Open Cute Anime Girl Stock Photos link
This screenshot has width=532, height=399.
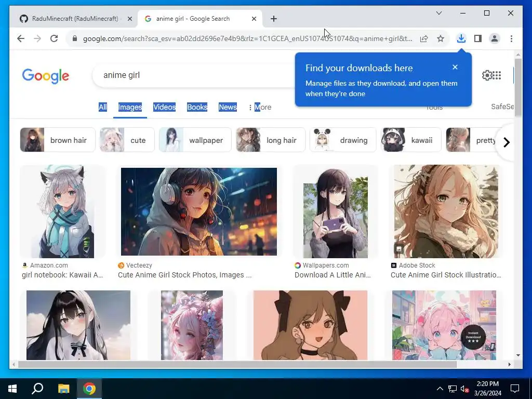coord(184,275)
